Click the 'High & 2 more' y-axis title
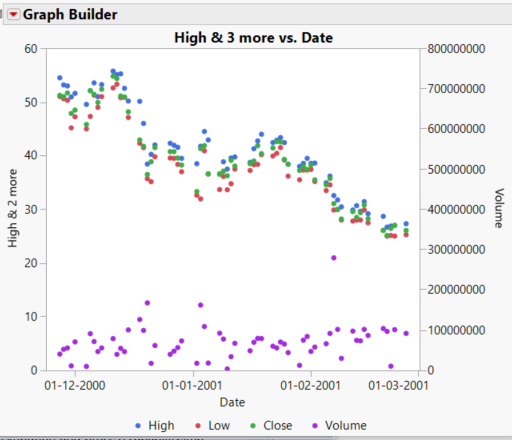The image size is (512, 440). click(x=12, y=208)
